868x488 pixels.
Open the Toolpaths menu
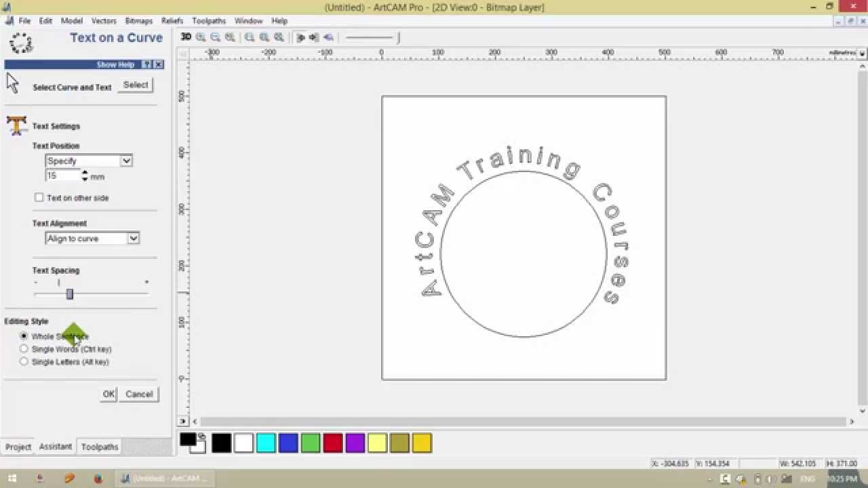click(x=209, y=21)
